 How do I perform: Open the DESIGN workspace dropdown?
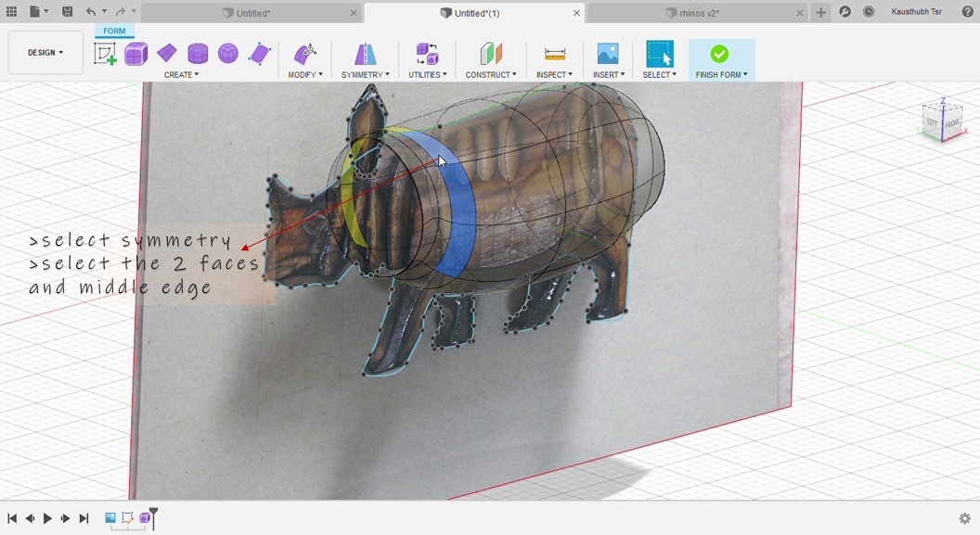45,53
